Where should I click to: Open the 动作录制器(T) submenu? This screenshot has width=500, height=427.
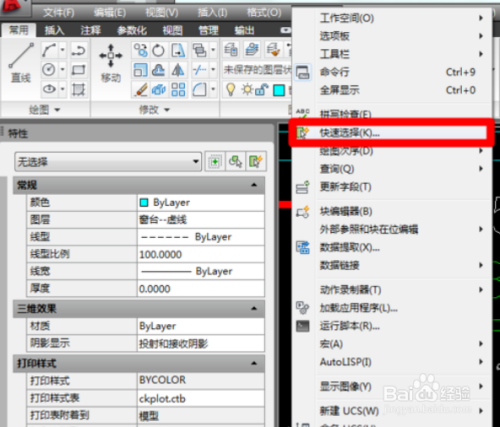[x=391, y=290]
